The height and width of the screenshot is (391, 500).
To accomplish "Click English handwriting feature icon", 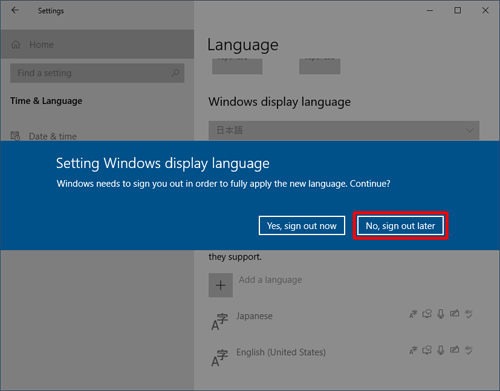I will [454, 350].
